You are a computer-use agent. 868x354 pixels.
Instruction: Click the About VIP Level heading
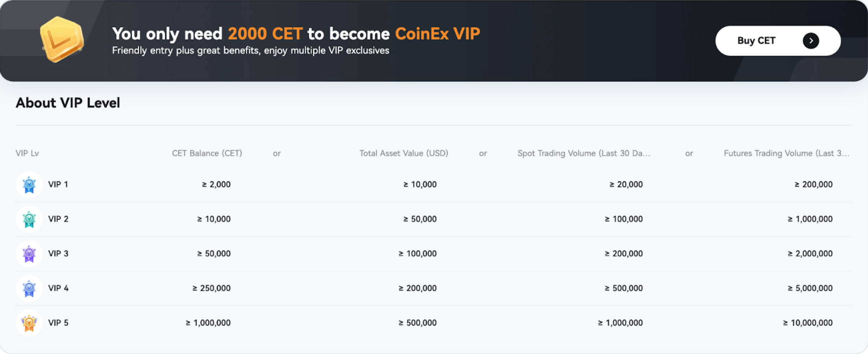point(68,103)
